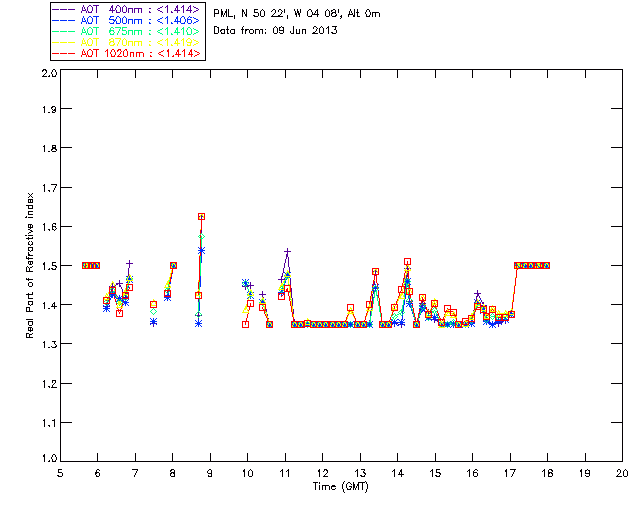The width and height of the screenshot is (640, 512).
Task: Click the hour 7 label on the time axis
Action: [x=135, y=473]
